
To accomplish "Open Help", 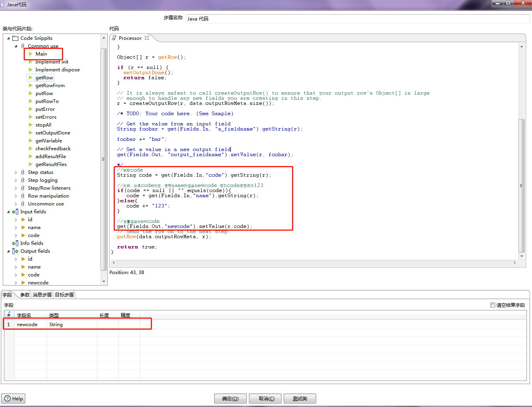I will pyautogui.click(x=13, y=398).
